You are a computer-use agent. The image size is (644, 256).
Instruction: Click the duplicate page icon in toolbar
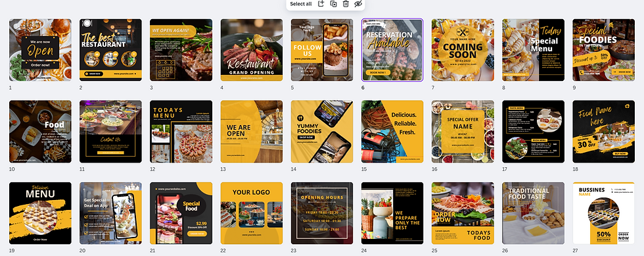click(334, 4)
